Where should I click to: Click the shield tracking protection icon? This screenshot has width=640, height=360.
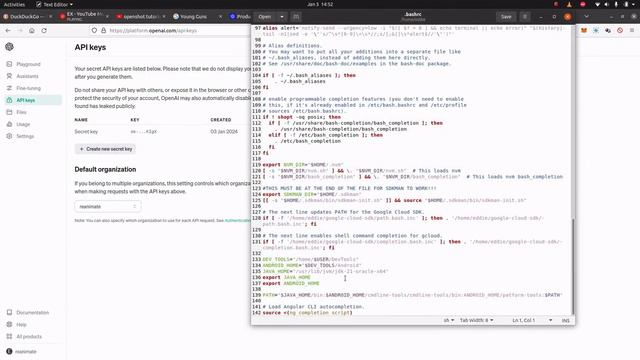[94, 31]
